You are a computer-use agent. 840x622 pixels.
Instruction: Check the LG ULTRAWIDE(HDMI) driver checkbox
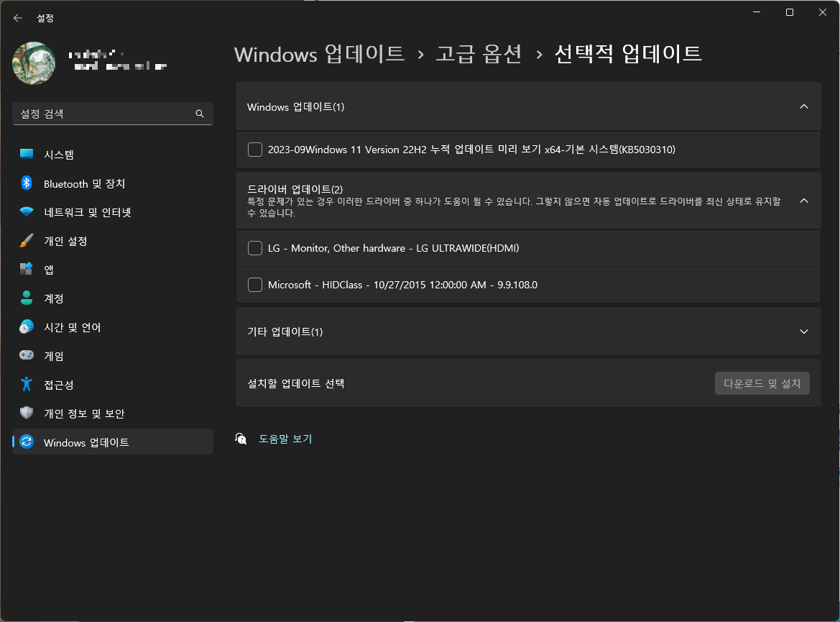[255, 248]
